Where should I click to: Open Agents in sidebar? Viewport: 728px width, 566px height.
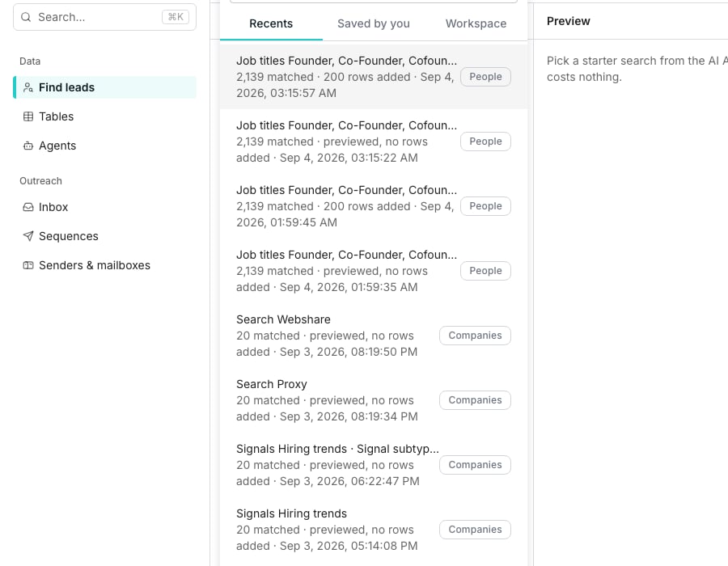point(104,146)
